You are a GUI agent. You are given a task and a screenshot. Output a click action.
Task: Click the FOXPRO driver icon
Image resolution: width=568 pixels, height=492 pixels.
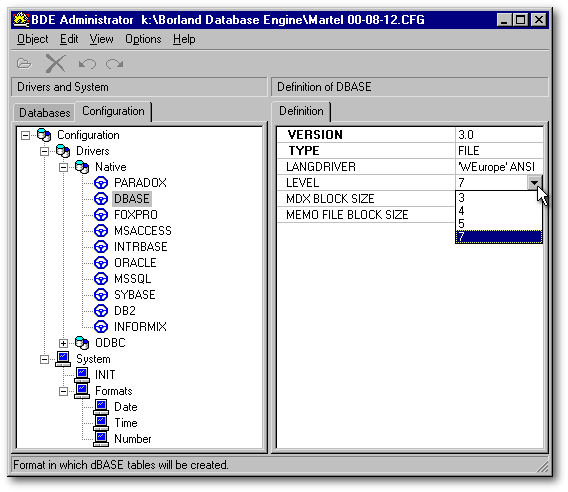101,214
